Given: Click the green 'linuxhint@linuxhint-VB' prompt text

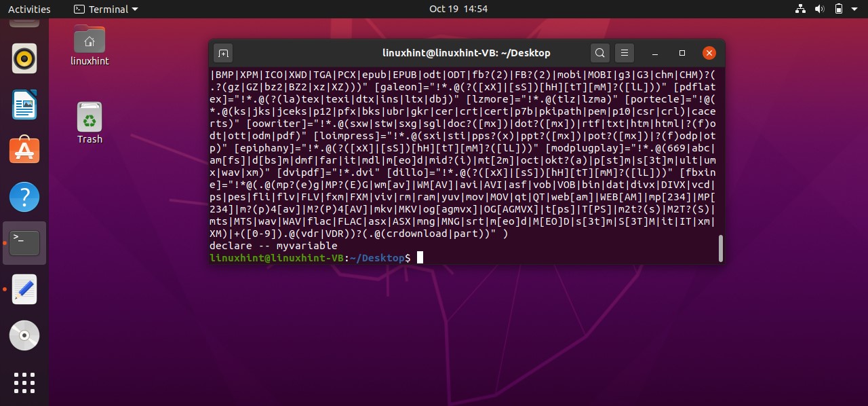Looking at the screenshot, I should tap(276, 258).
